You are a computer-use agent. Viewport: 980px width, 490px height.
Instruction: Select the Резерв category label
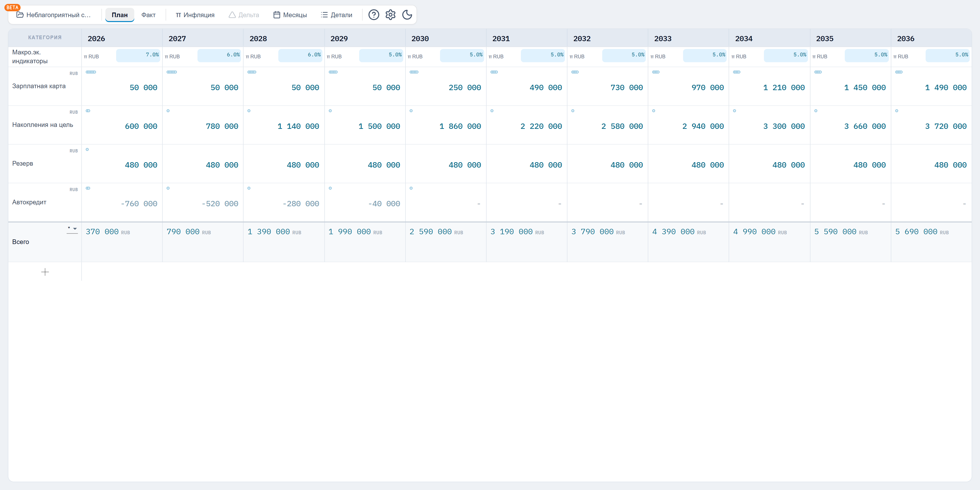23,164
